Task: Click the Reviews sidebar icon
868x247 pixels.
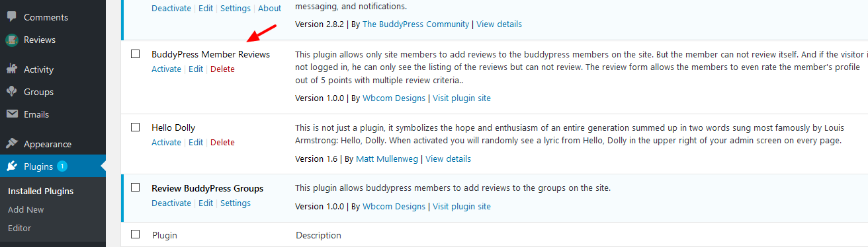Action: (x=12, y=40)
